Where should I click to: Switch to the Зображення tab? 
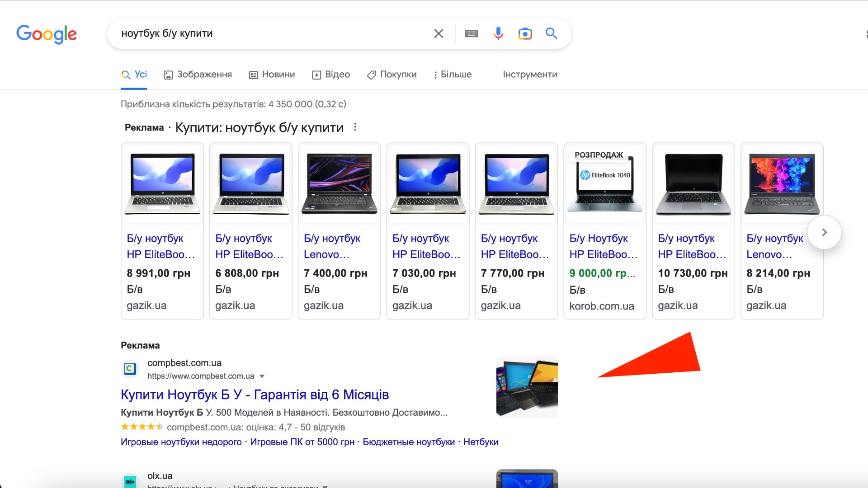[198, 75]
